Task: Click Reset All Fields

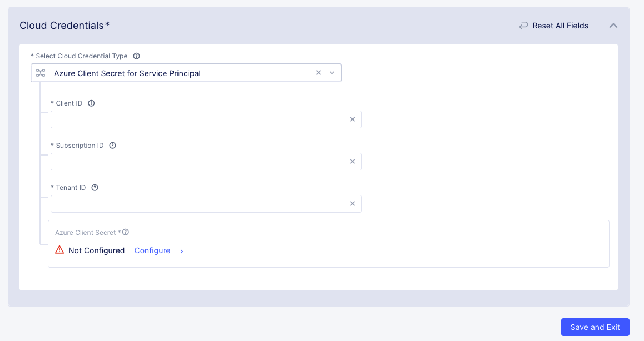Action: pos(559,25)
